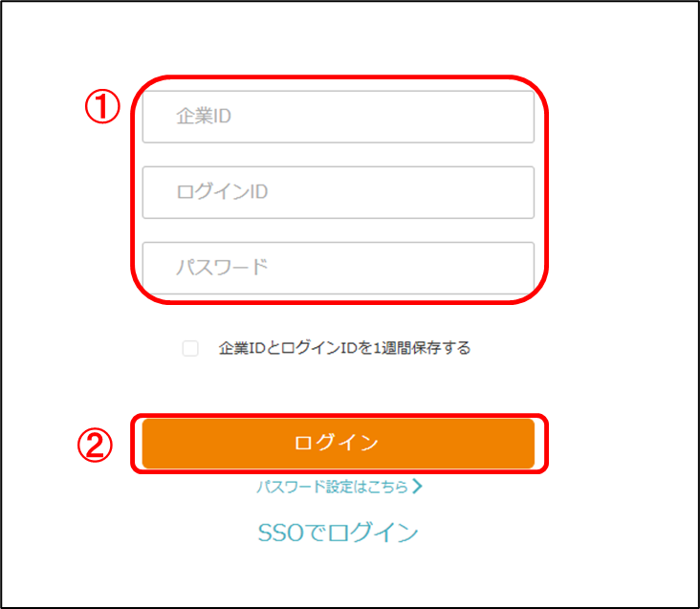Click the パスワード placeholder text
This screenshot has height=609, width=700.
point(222,268)
